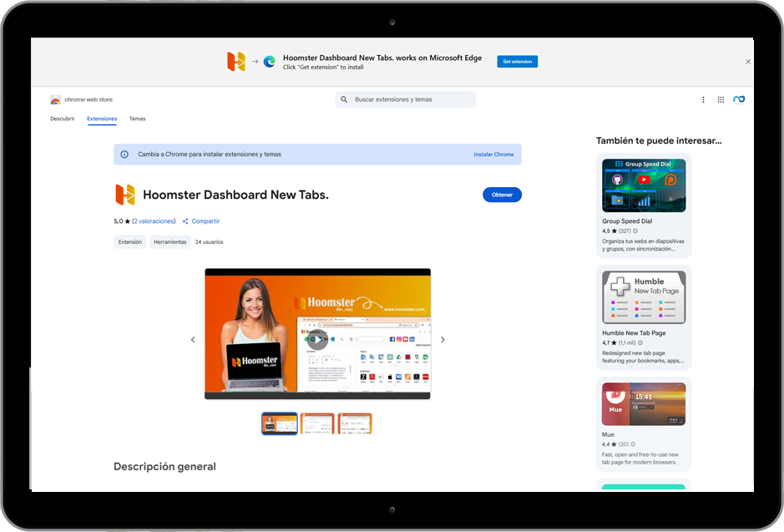This screenshot has width=784, height=532.
Task: Open the 2 valoraciones link
Action: click(x=154, y=221)
